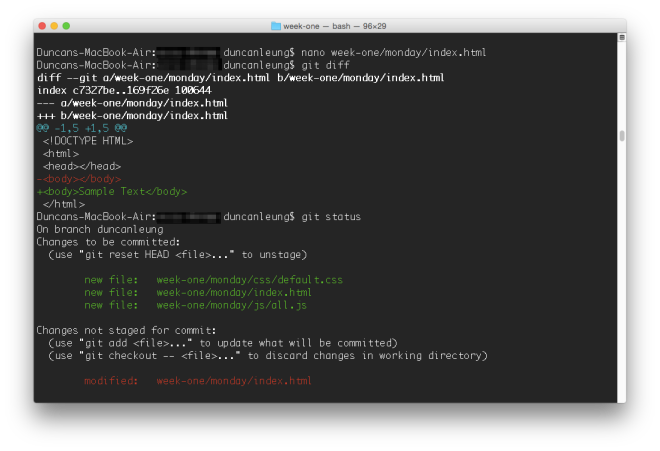Click the 'git diff' command text
660x451 pixels.
pyautogui.click(x=325, y=65)
